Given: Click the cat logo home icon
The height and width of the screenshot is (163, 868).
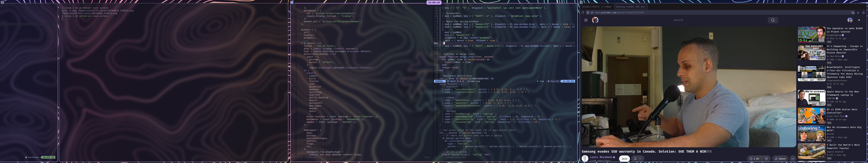Looking at the screenshot, I should (595, 20).
